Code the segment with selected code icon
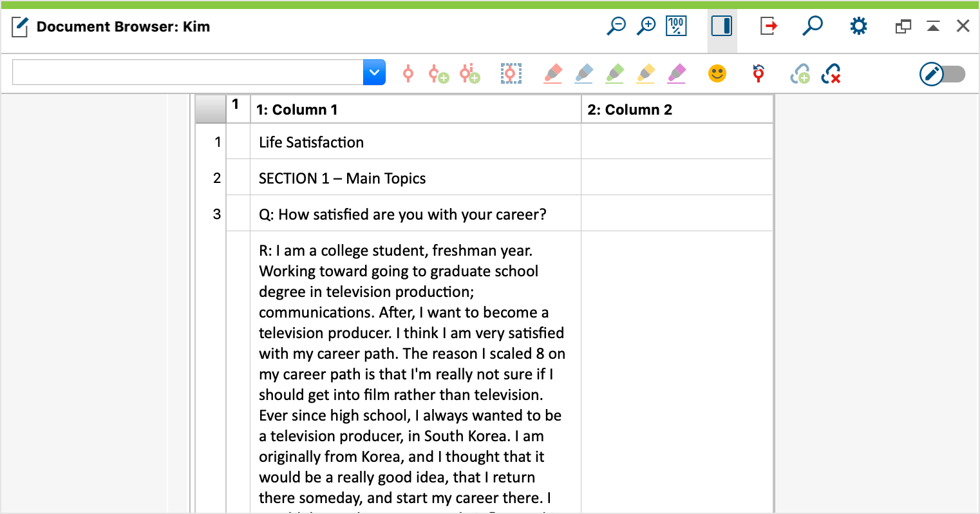This screenshot has height=514, width=980. tap(408, 73)
